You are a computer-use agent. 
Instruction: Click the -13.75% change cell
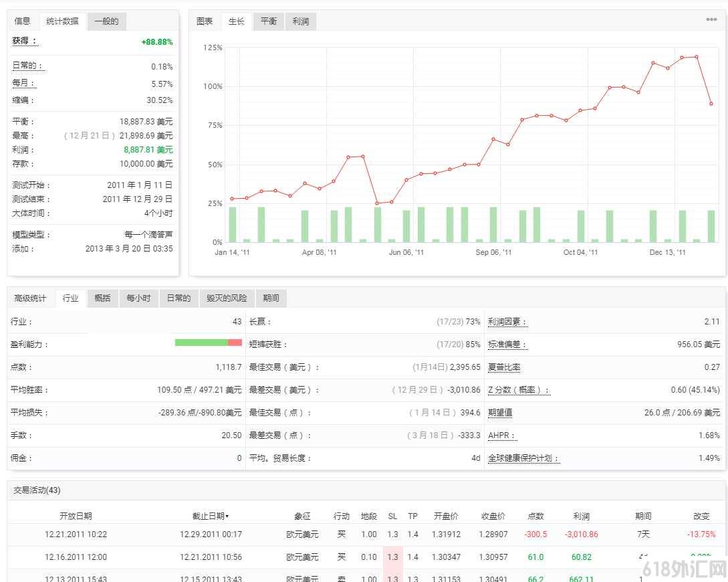(x=701, y=534)
